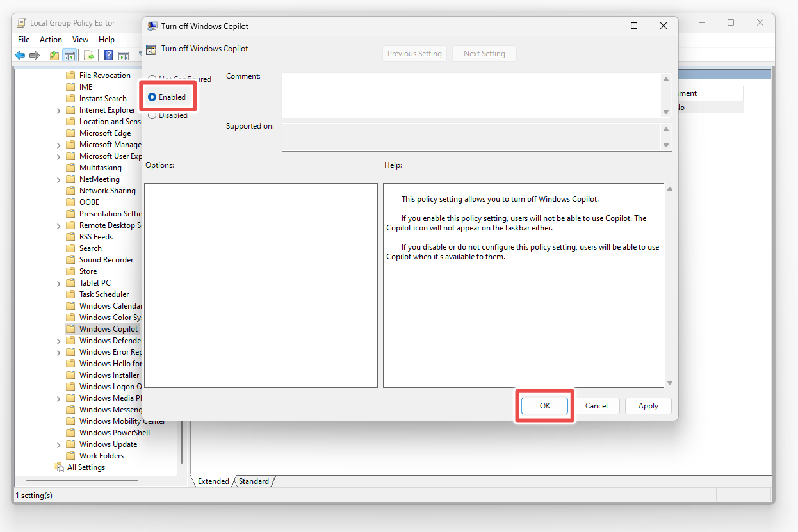Expand the Internet Explorer tree node
This screenshot has width=798, height=532.
pos(59,110)
